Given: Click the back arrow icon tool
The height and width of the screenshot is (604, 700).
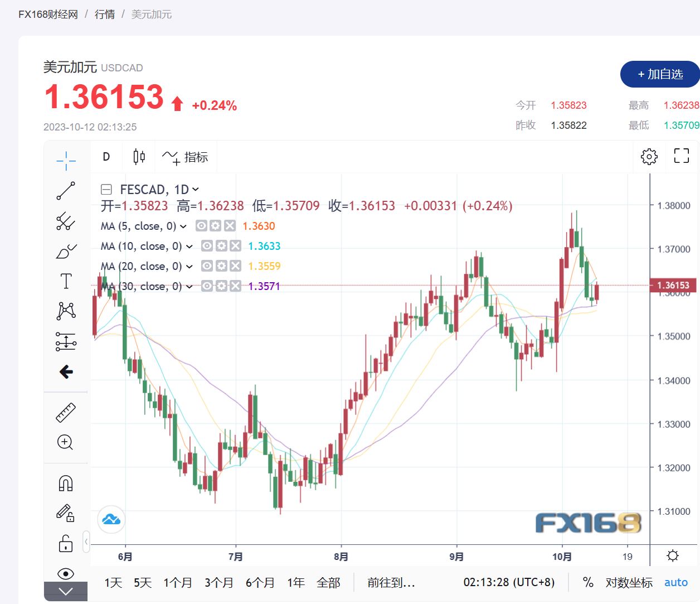Looking at the screenshot, I should (x=66, y=371).
